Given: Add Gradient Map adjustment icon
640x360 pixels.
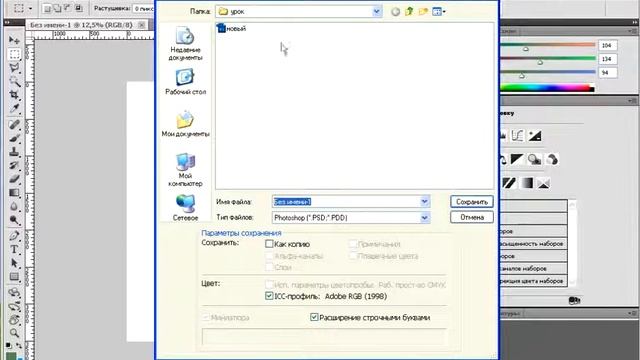Looking at the screenshot, I should click(527, 183).
